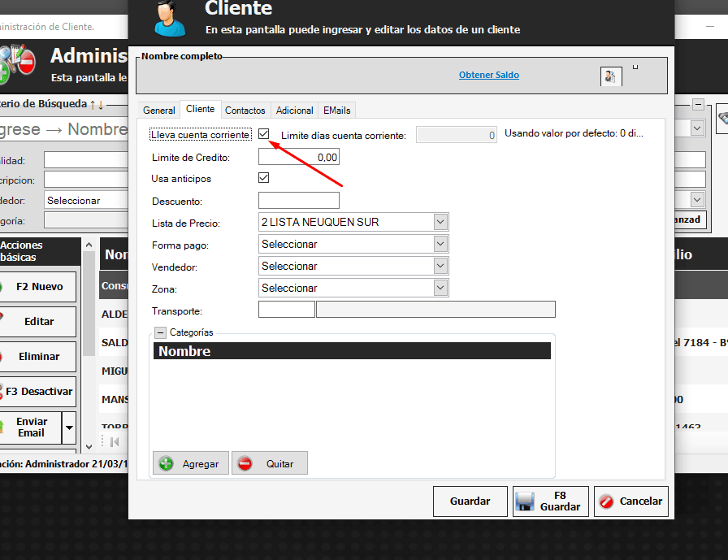Open the EMails tab
The height and width of the screenshot is (560, 728).
[x=336, y=111]
